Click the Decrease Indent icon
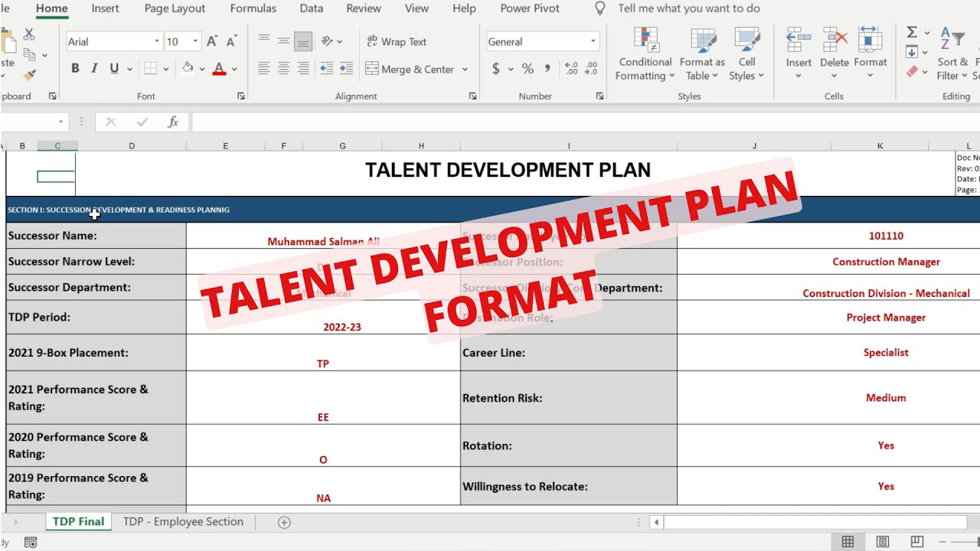 [x=326, y=69]
